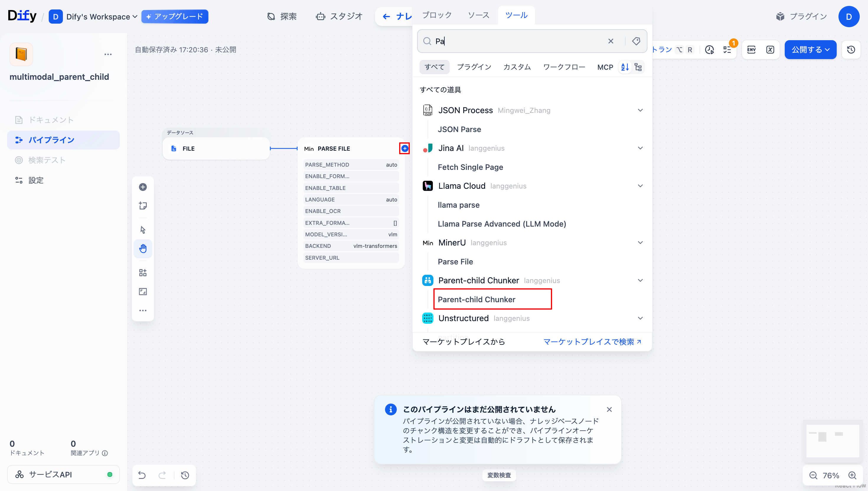The width and height of the screenshot is (868, 491).
Task: Activate the hand pan mode tool
Action: 143,248
